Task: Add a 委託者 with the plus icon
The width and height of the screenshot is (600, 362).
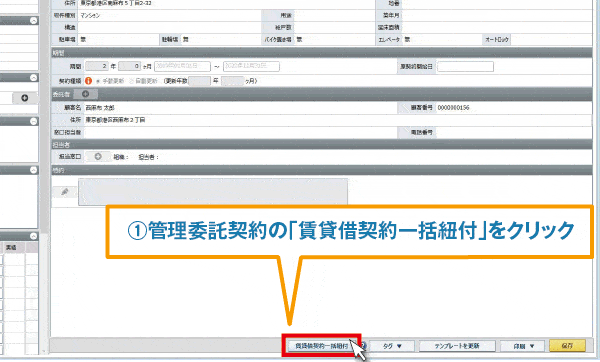Action: pos(85,94)
